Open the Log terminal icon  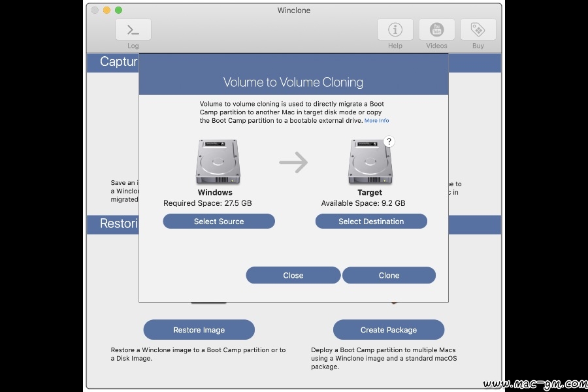pyautogui.click(x=133, y=29)
